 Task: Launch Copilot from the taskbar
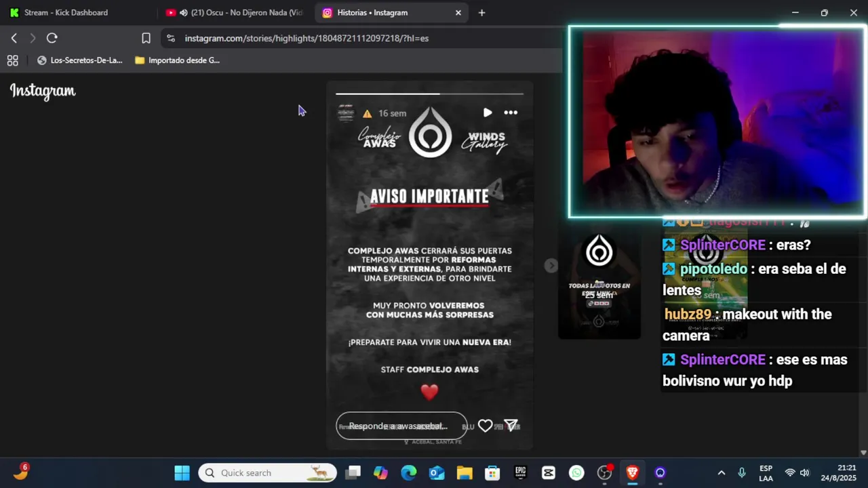pyautogui.click(x=380, y=472)
